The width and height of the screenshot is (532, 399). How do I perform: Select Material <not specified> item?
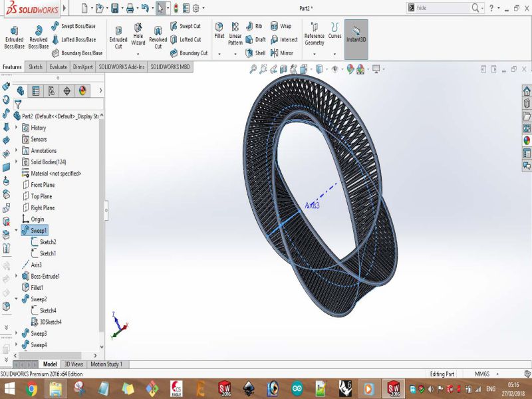click(52, 174)
